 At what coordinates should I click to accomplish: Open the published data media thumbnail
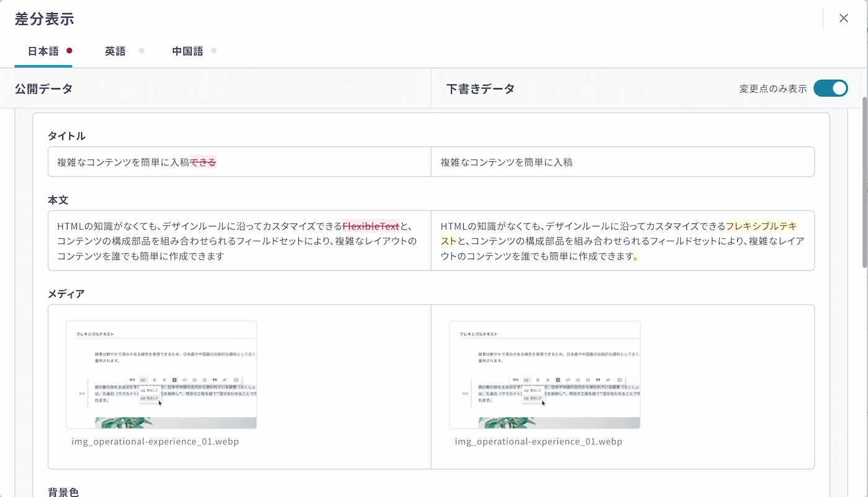[x=161, y=375]
